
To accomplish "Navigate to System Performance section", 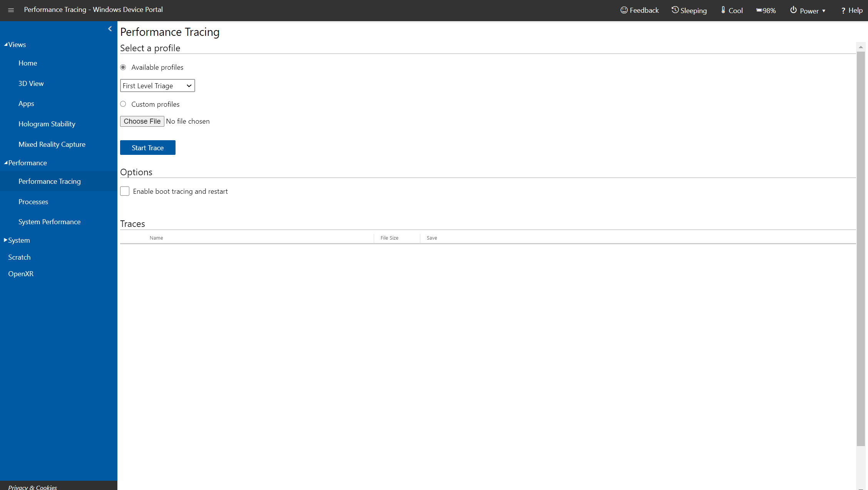I will (x=50, y=222).
